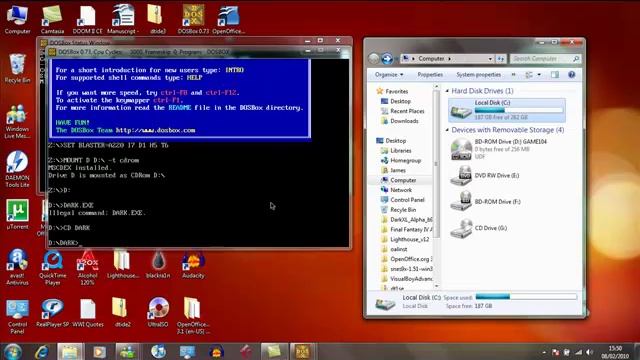Open avast! Antivirus desktop icon
The height and width of the screenshot is (360, 640).
(x=17, y=267)
